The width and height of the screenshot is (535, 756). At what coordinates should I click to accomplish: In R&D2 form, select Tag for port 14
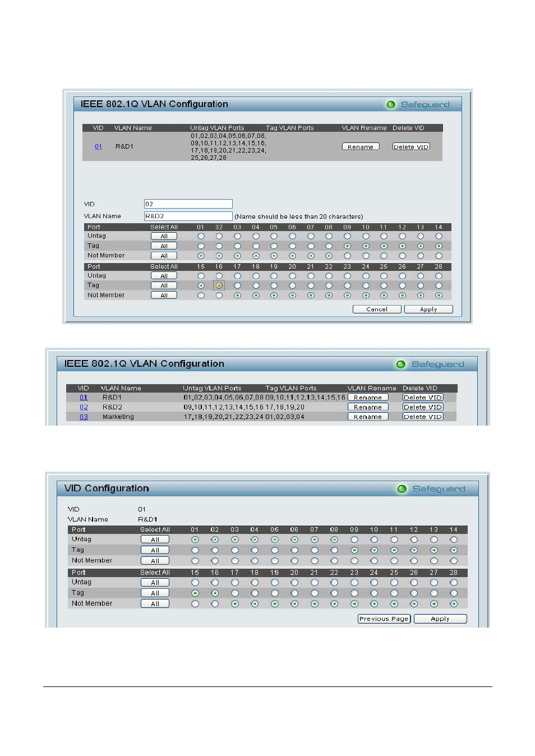click(x=439, y=246)
